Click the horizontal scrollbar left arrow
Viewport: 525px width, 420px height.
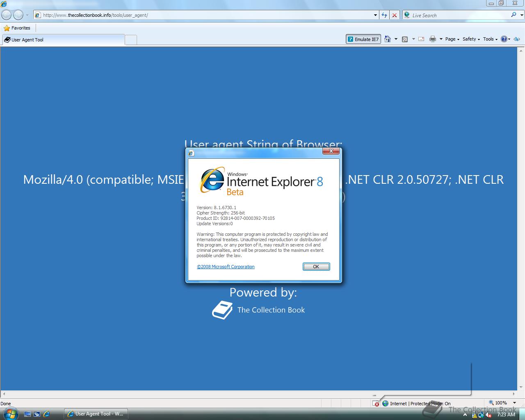[x=3, y=394]
